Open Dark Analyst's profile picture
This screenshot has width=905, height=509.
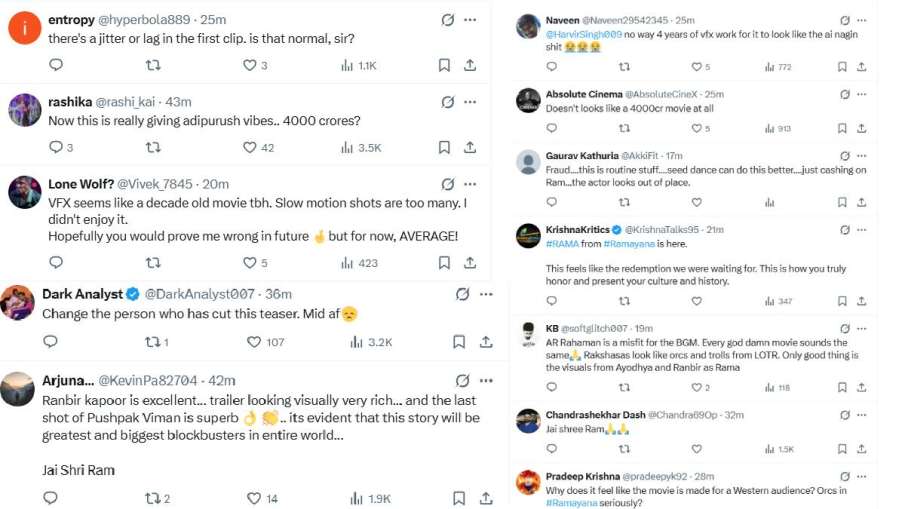pyautogui.click(x=17, y=302)
